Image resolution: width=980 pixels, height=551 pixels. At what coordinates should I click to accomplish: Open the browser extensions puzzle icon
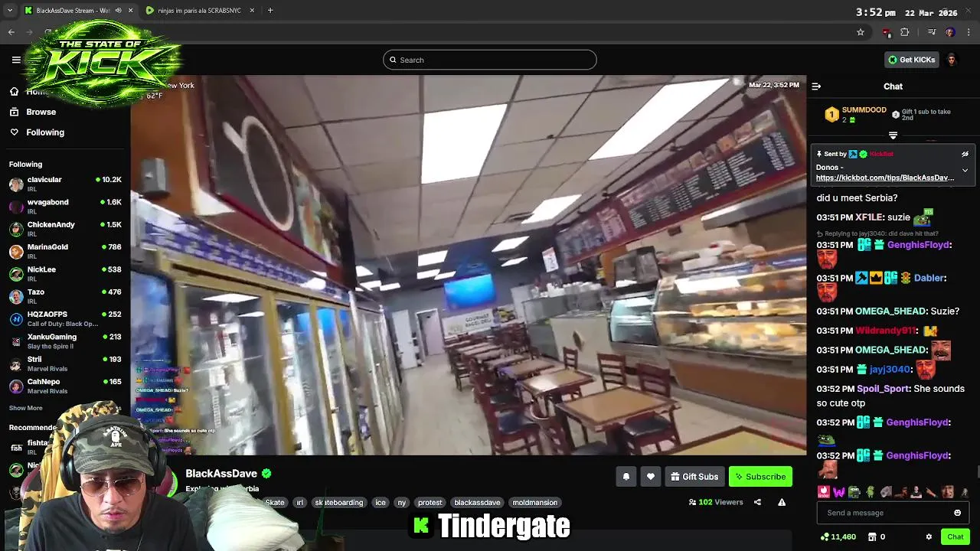(905, 32)
